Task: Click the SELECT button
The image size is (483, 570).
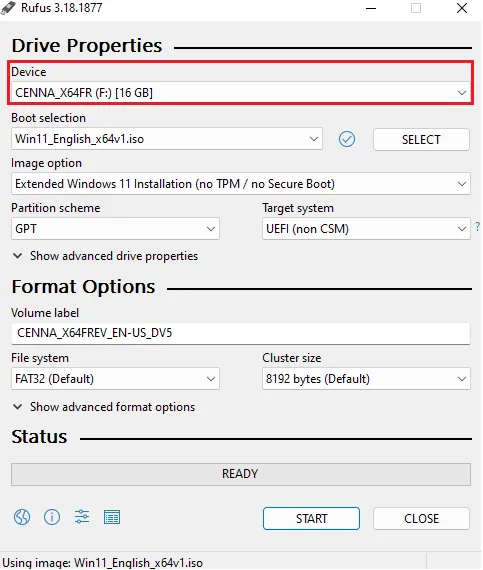Action: [x=421, y=139]
